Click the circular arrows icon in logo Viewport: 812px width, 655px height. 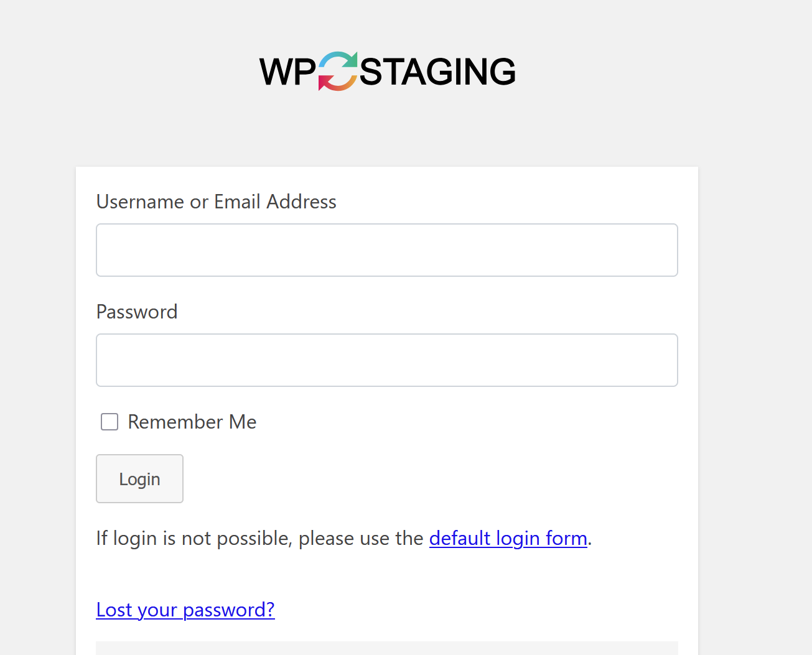(x=338, y=71)
